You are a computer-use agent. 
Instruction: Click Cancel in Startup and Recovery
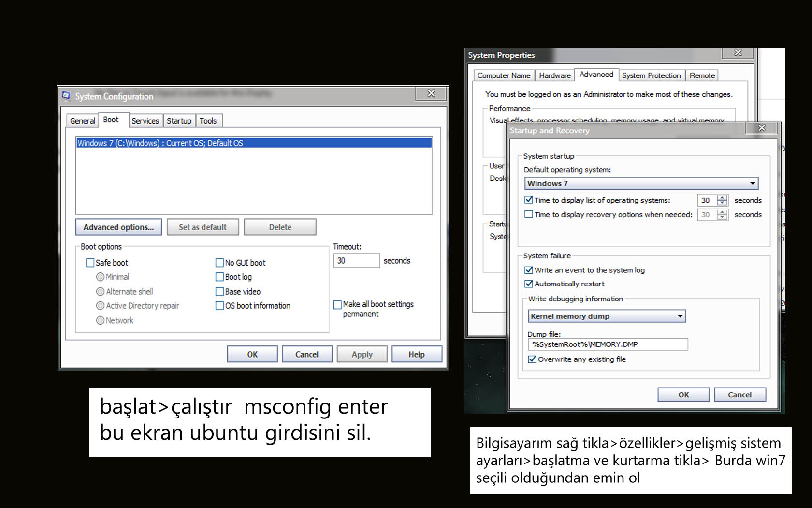click(740, 394)
